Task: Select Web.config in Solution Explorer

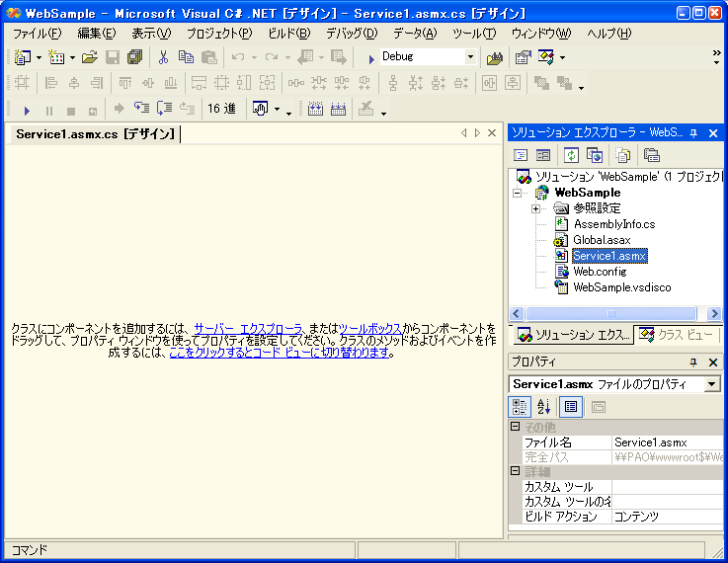Action: coord(600,272)
